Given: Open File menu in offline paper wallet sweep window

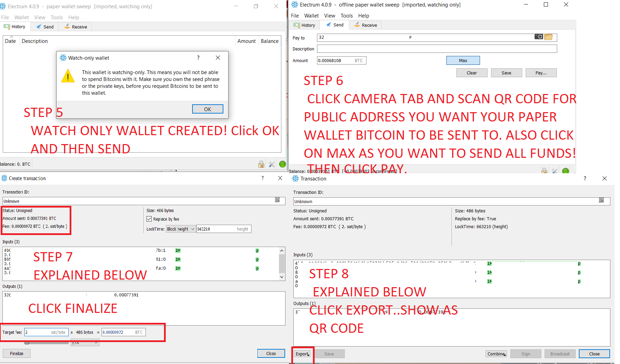Looking at the screenshot, I should (295, 15).
